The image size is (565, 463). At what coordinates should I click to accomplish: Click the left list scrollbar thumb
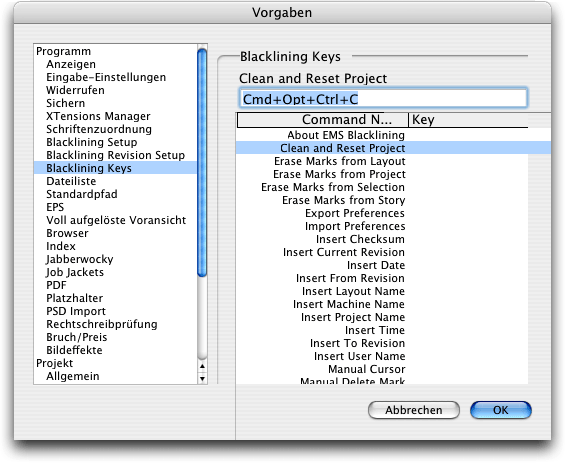pyautogui.click(x=202, y=162)
